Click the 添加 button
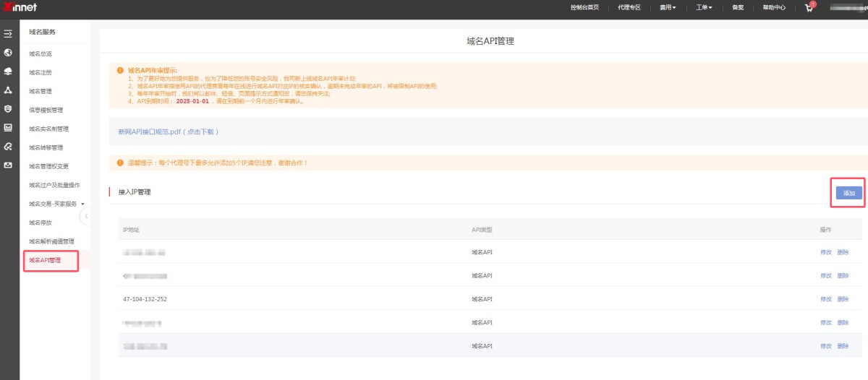This screenshot has width=868, height=380. [x=848, y=193]
